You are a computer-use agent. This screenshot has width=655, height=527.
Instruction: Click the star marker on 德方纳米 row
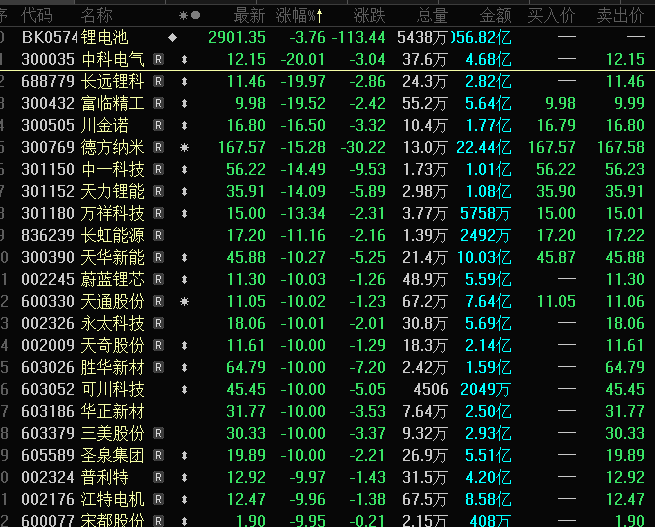pyautogui.click(x=184, y=147)
